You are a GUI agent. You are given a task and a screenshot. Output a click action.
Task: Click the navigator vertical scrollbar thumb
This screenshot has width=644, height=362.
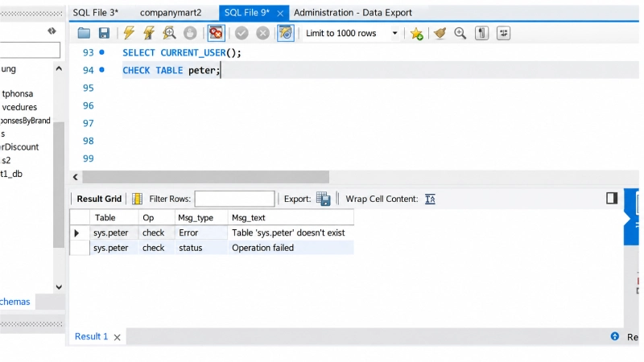[59, 185]
